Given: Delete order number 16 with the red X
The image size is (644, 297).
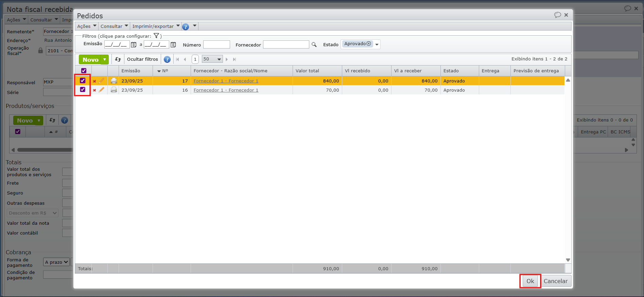Looking at the screenshot, I should point(94,90).
